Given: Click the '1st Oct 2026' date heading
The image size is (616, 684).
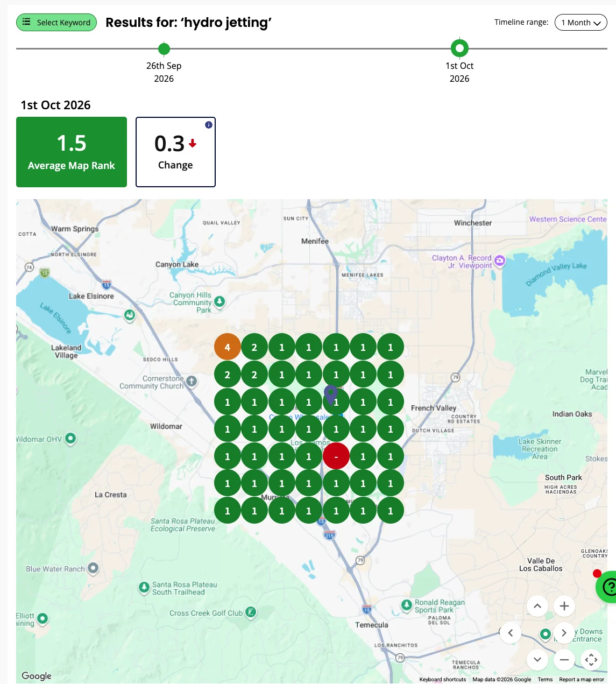Looking at the screenshot, I should coord(55,105).
